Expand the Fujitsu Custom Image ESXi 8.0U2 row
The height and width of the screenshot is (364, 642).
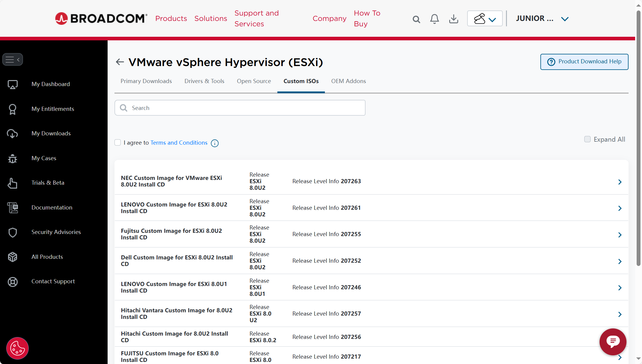tap(620, 234)
